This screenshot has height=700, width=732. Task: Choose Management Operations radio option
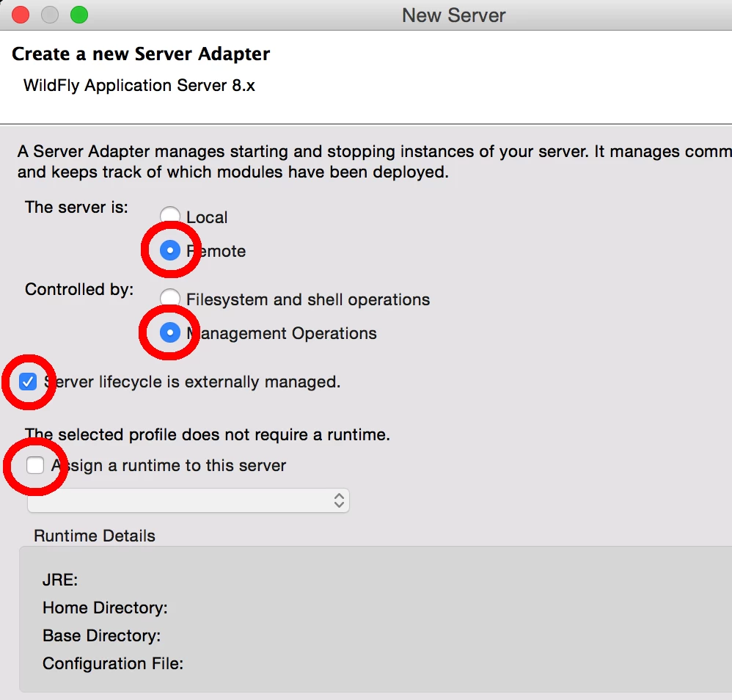(170, 332)
